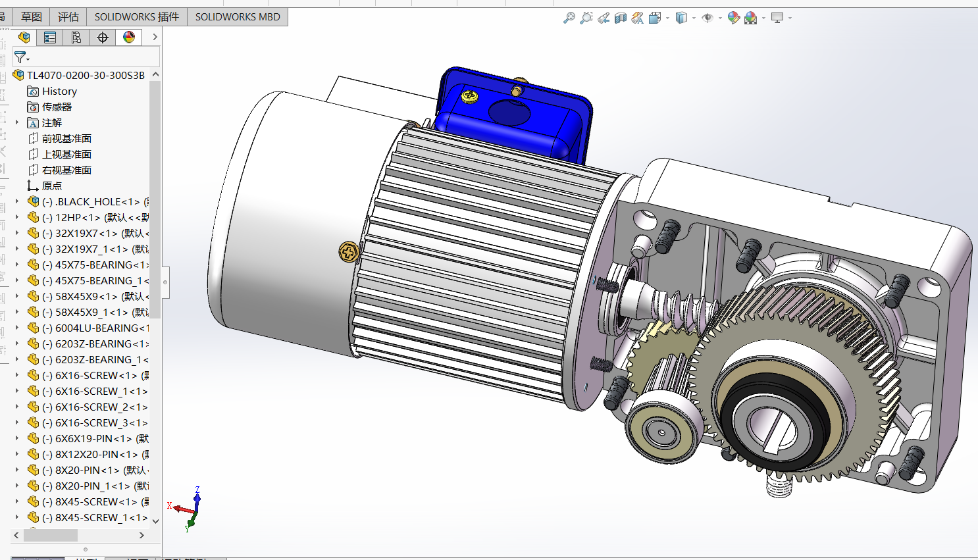Open the 评估 ribbon tab
The height and width of the screenshot is (560, 978).
tap(68, 17)
